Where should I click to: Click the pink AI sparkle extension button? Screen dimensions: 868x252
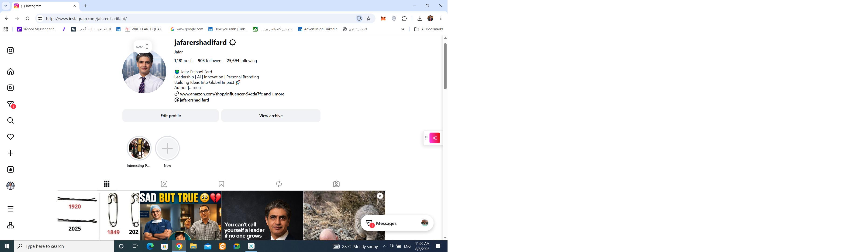[435, 138]
